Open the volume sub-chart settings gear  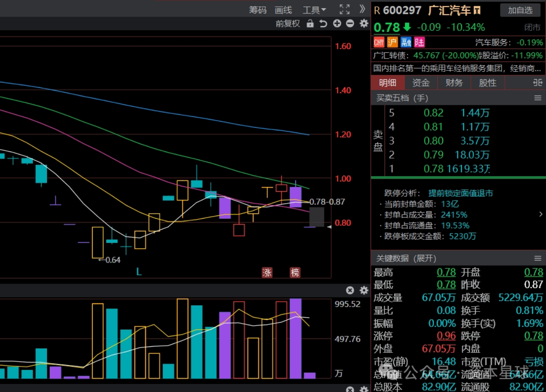pyautogui.click(x=364, y=290)
